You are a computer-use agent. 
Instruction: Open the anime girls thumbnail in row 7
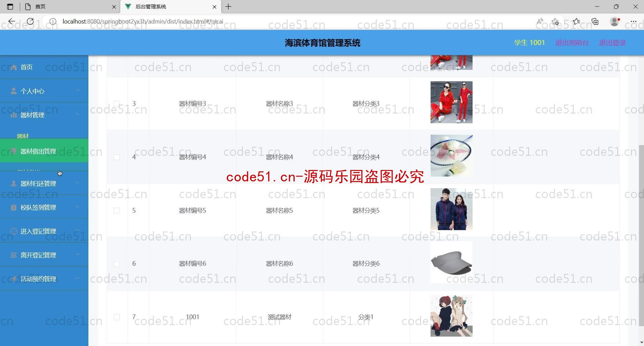451,315
